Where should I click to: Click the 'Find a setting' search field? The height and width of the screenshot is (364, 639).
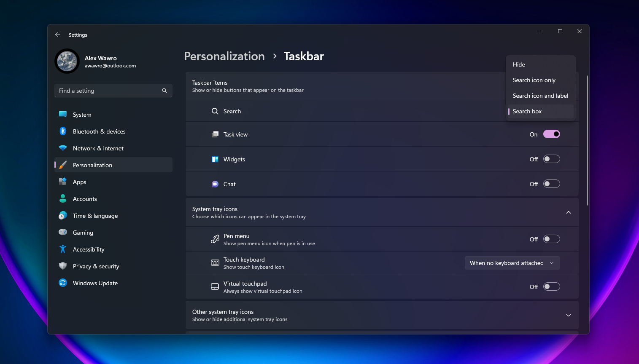110,91
